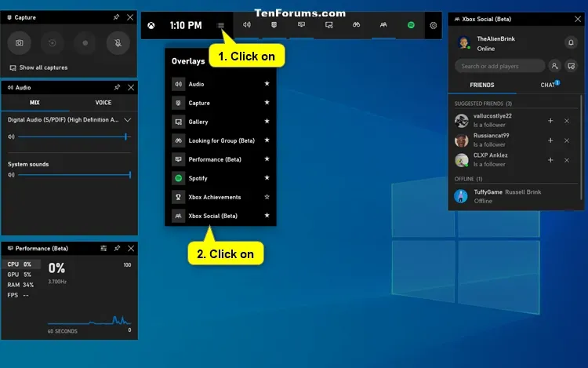The image size is (588, 368).
Task: Unfavorite the Spotify overlay star
Action: pyautogui.click(x=267, y=178)
